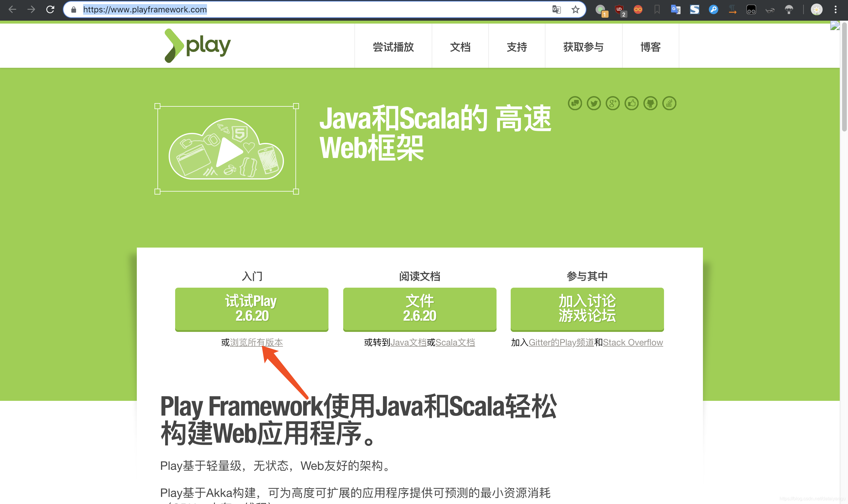Image resolution: width=848 pixels, height=504 pixels.
Task: Click the parachute extension icon
Action: pos(789,9)
